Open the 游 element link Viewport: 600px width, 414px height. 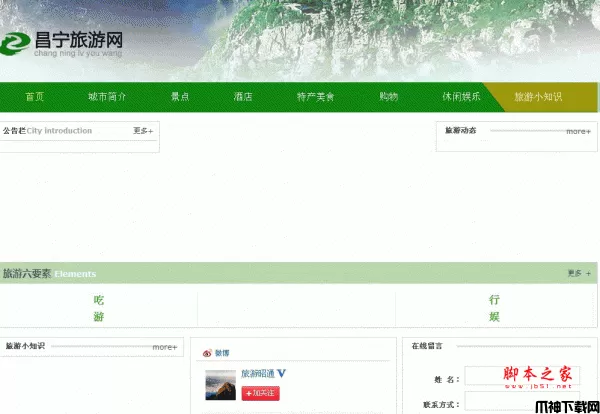click(99, 317)
